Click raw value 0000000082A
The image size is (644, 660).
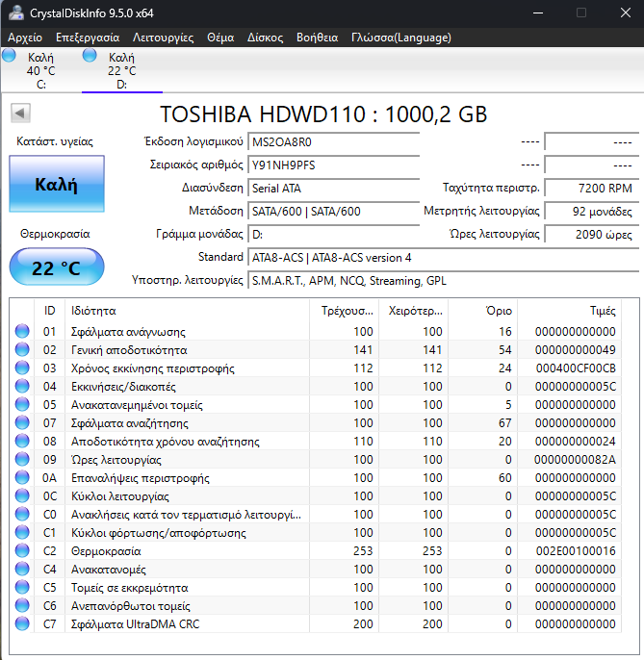(x=575, y=460)
